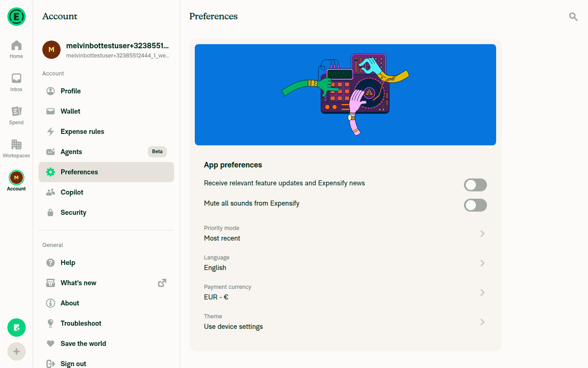The height and width of the screenshot is (368, 588).
Task: Click the Beta badge next to Agents
Action: (x=157, y=152)
